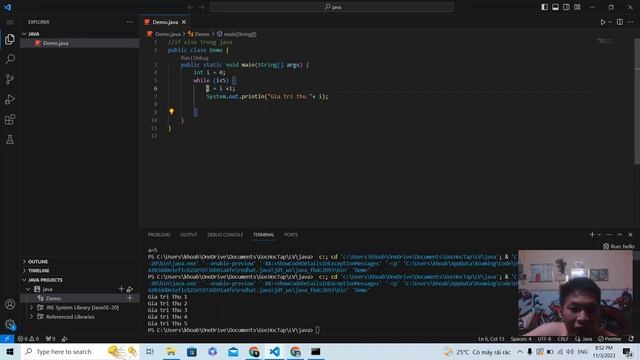Open File Explorer from the taskbar
Viewport: 640px width, 360px height.
171,351
